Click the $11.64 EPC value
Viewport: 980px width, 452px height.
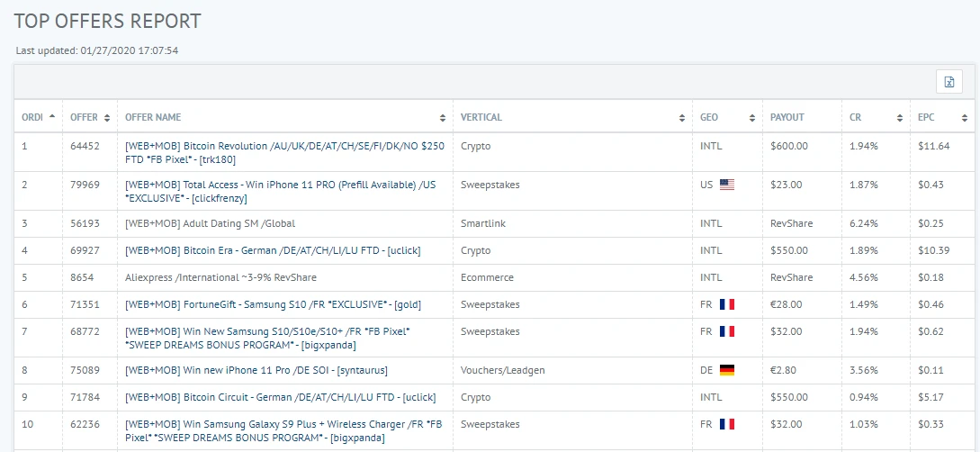click(934, 146)
